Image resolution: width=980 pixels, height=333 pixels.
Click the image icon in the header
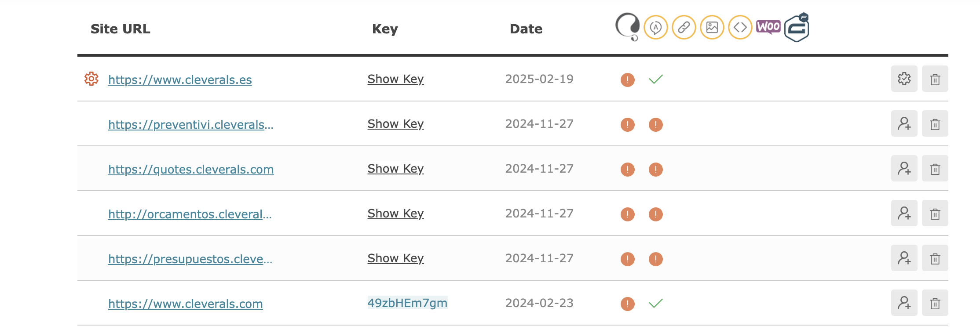pyautogui.click(x=712, y=27)
